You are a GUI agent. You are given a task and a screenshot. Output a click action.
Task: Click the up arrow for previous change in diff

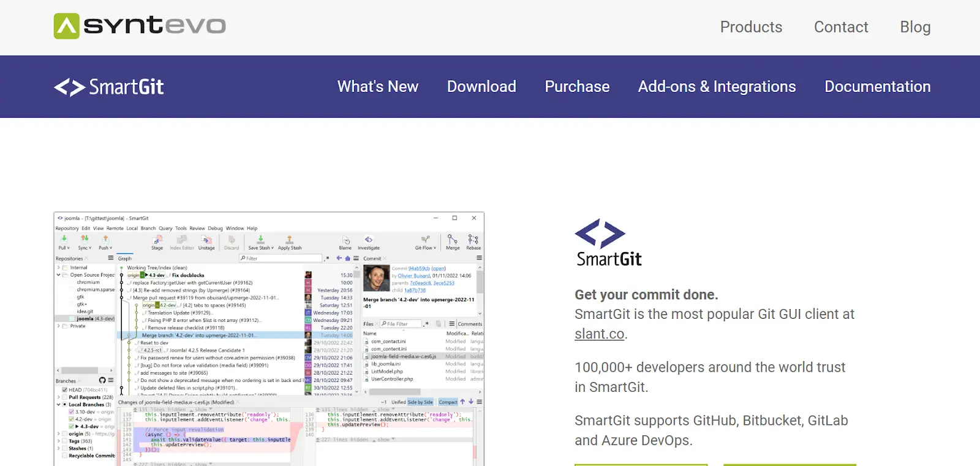[x=462, y=402]
